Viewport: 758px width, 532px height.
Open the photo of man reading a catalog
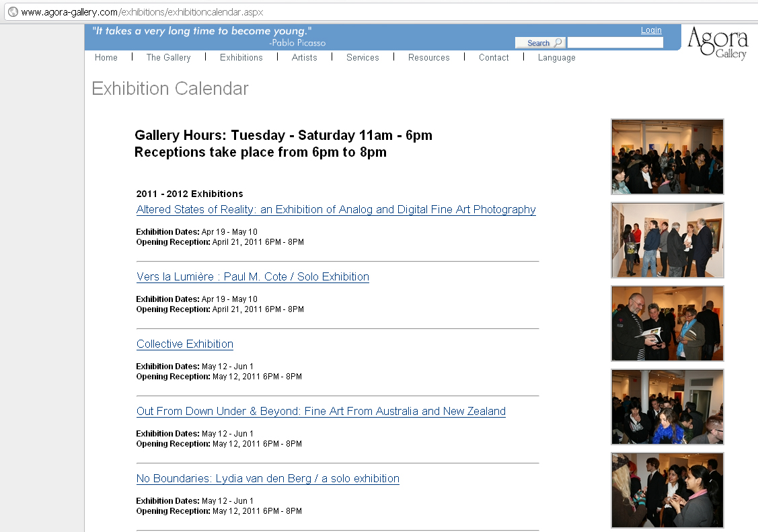[668, 324]
